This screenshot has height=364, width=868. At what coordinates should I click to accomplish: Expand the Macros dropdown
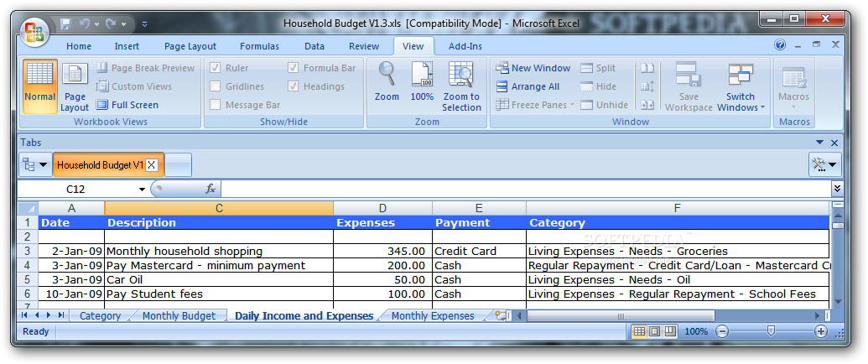[x=794, y=107]
